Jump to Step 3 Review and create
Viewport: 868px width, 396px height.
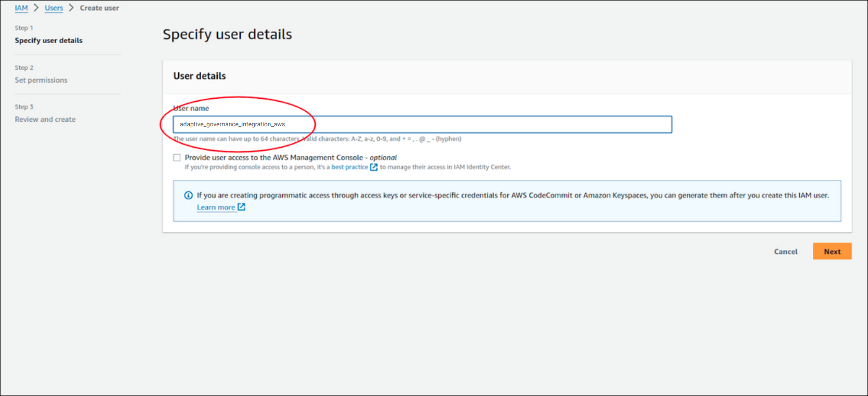[45, 120]
